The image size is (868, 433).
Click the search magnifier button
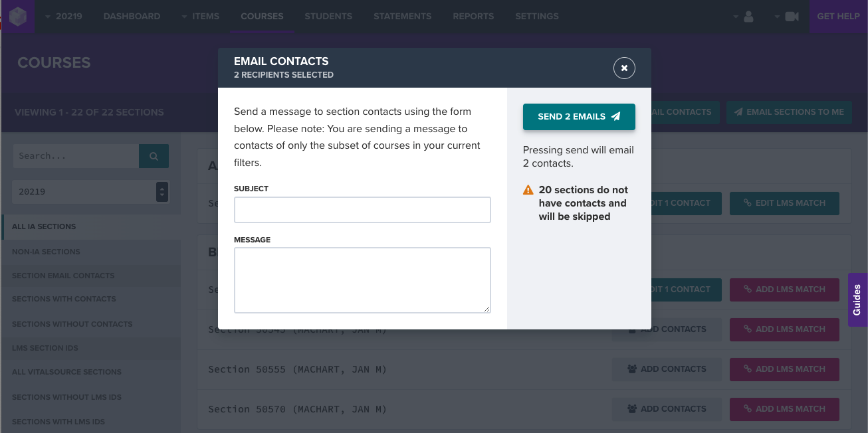click(x=154, y=156)
